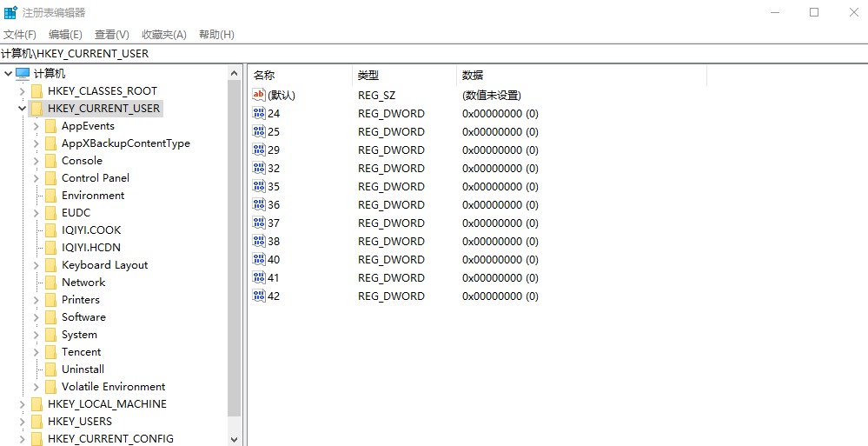Click the System folder icon
The image size is (868, 446).
51,336
